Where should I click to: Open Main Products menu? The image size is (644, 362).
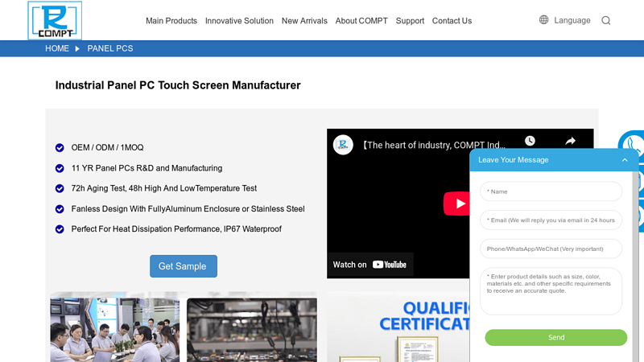coord(171,21)
